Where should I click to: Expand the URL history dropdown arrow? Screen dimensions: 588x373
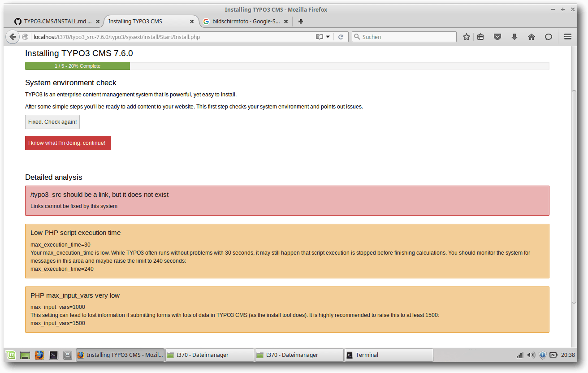tap(328, 37)
